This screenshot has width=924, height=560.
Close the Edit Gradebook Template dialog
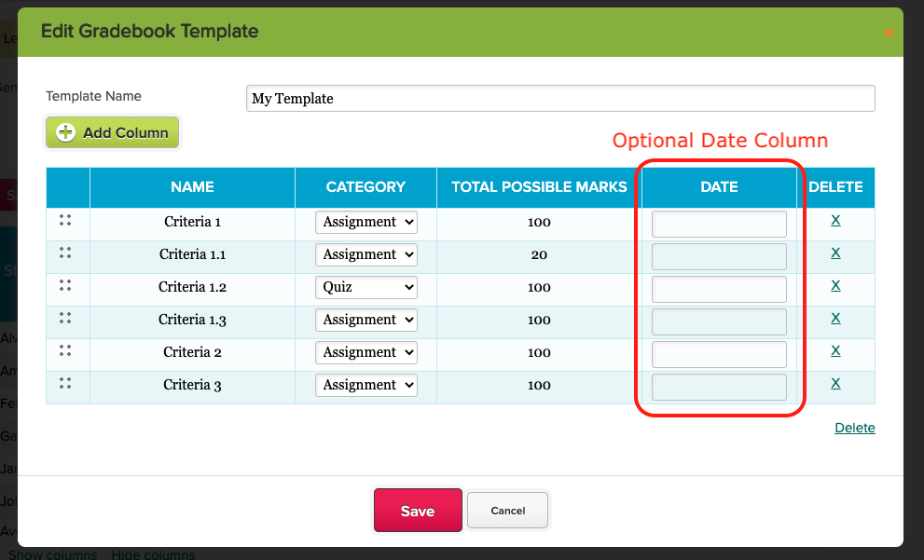coord(890,33)
